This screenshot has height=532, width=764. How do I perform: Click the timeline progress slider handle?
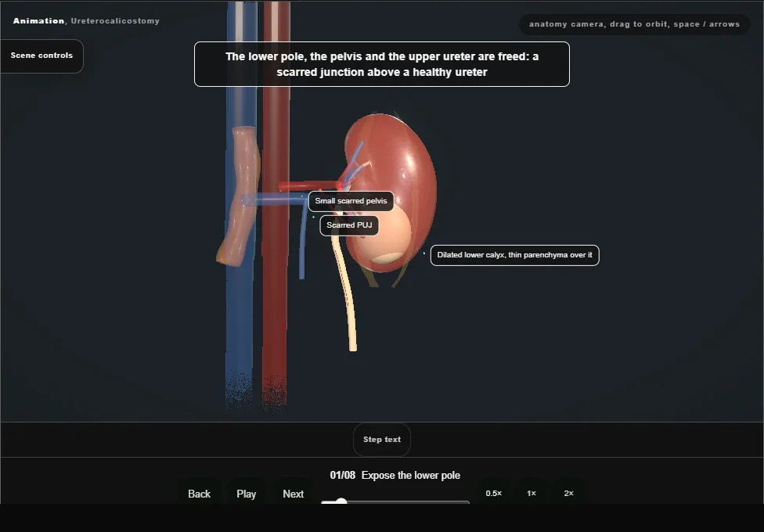coord(341,501)
